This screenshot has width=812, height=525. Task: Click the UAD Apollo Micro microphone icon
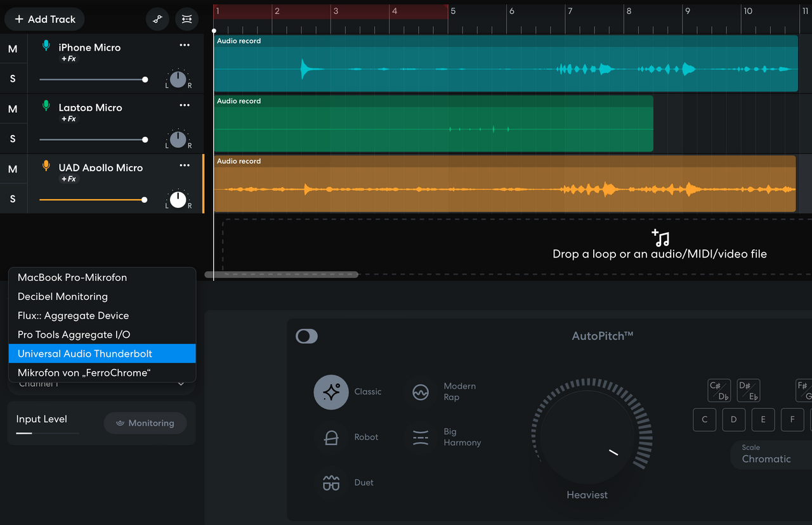pyautogui.click(x=46, y=166)
